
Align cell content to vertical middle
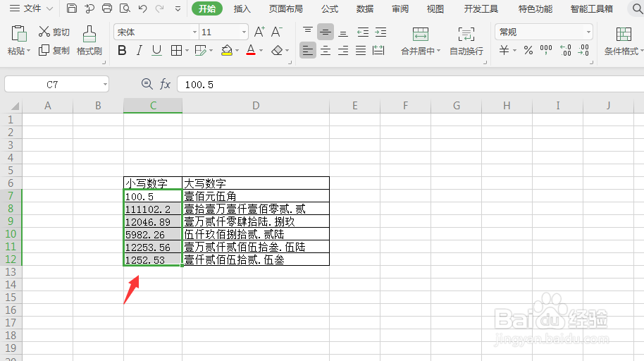click(326, 32)
